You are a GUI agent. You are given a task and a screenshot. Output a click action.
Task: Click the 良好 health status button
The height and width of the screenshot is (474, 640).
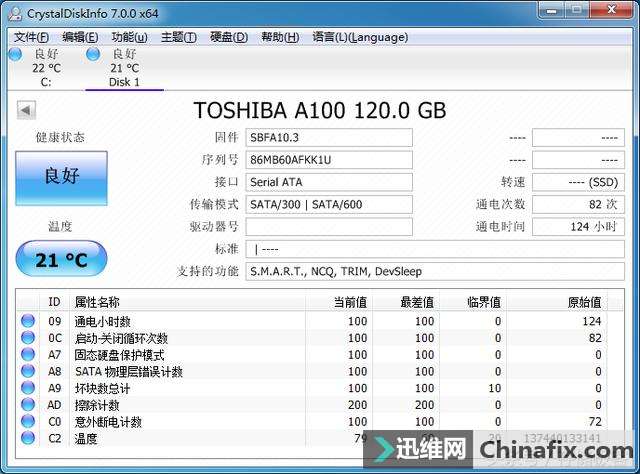[x=62, y=178]
